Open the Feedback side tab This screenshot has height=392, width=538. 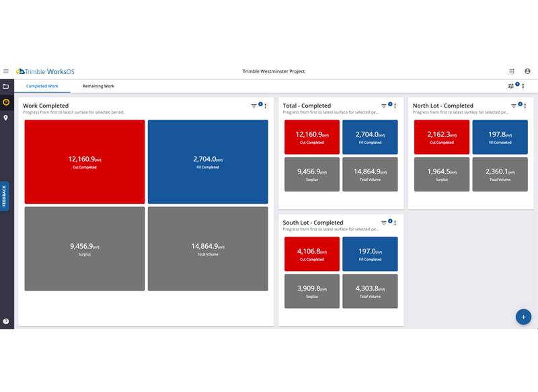[4, 196]
